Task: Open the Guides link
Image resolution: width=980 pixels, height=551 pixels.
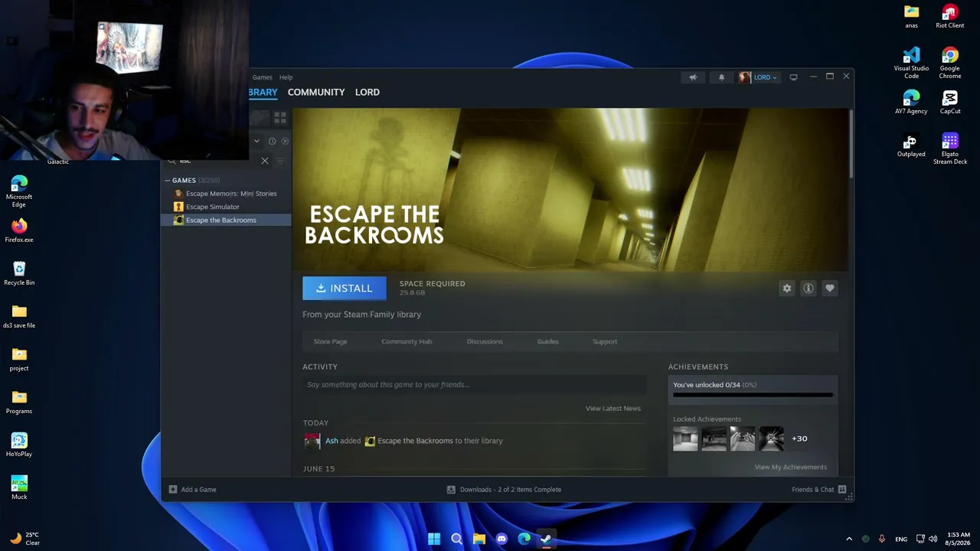Action: point(547,341)
